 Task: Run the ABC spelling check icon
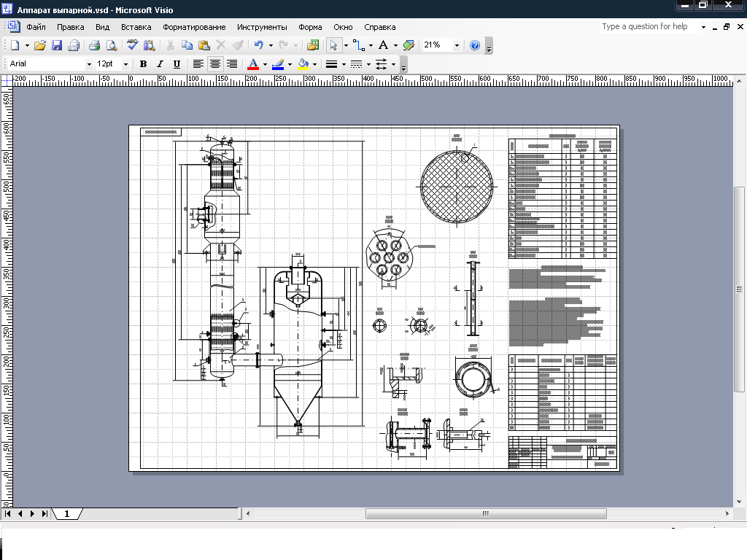(x=133, y=44)
